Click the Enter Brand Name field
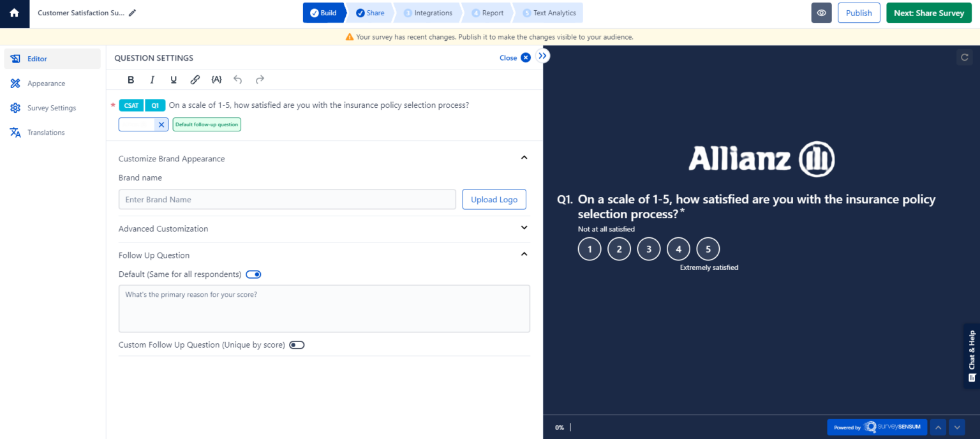Screen dimensions: 980x439 287,200
